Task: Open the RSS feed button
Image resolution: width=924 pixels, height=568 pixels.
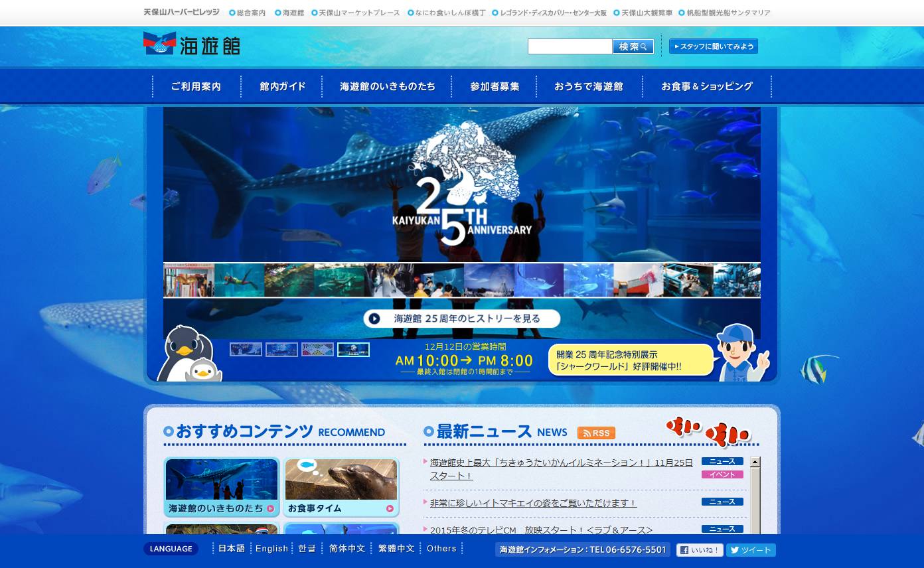Action: click(x=596, y=433)
